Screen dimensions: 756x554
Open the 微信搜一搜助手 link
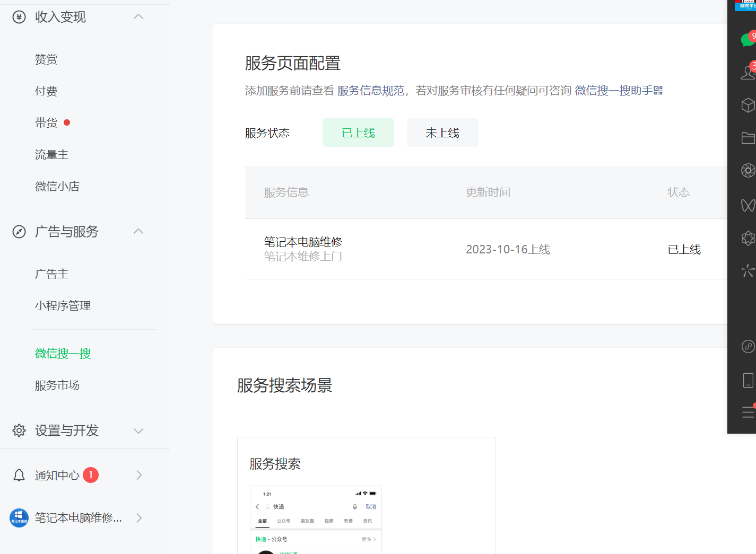tap(614, 91)
